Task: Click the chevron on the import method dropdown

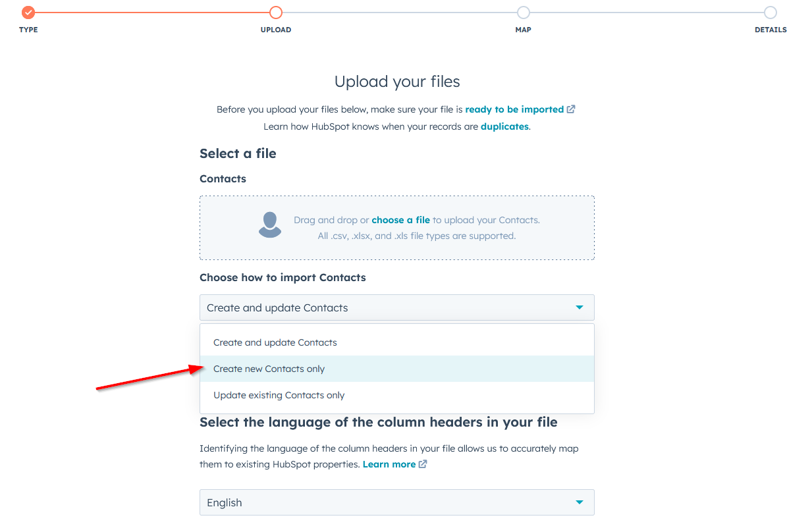Action: click(580, 307)
